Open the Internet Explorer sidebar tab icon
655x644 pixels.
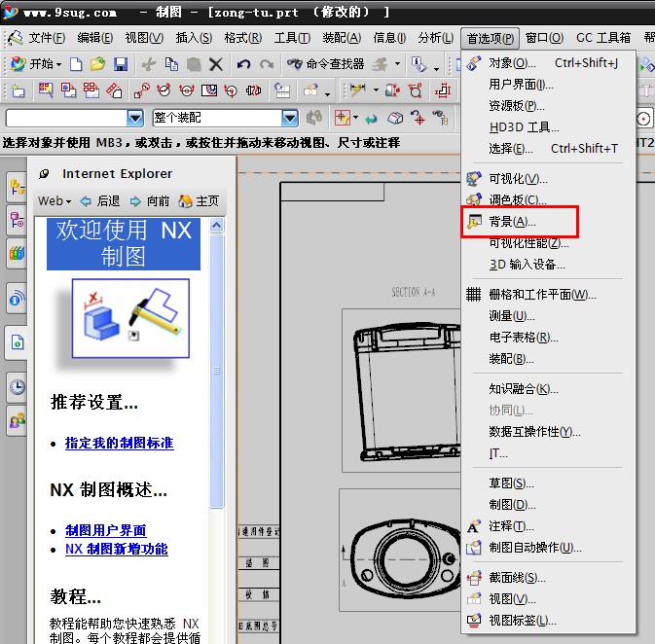[x=18, y=342]
